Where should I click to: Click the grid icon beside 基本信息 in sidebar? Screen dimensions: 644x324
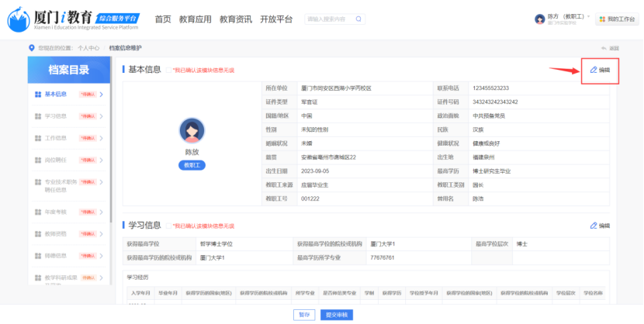37,95
